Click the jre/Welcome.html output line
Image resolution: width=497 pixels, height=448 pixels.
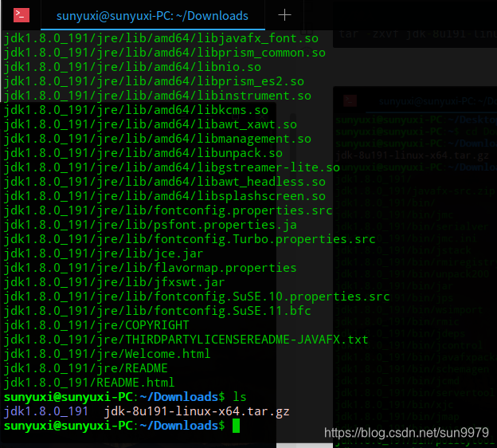[108, 354]
